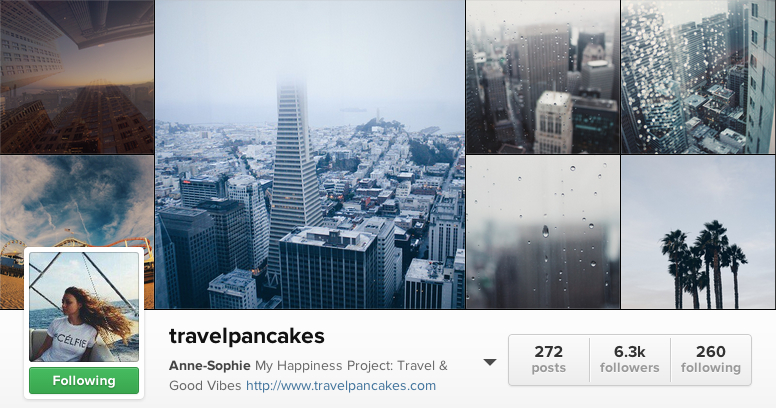Open the raindrops on blurred window photo
This screenshot has height=408, width=776.
tap(543, 232)
